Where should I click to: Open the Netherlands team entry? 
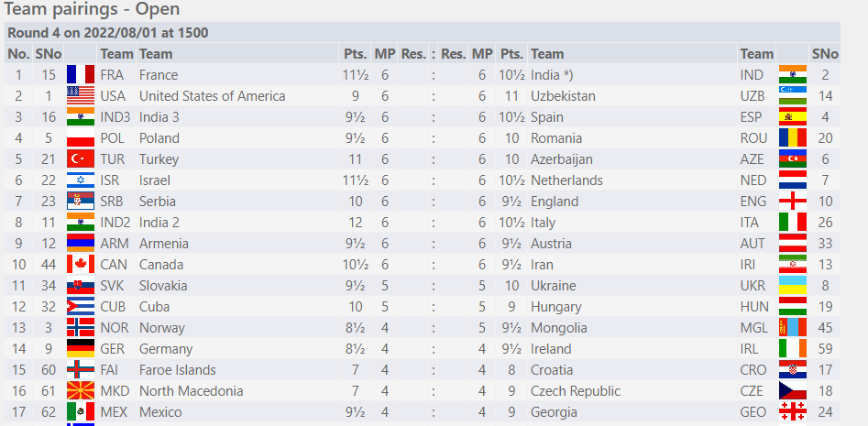point(566,180)
